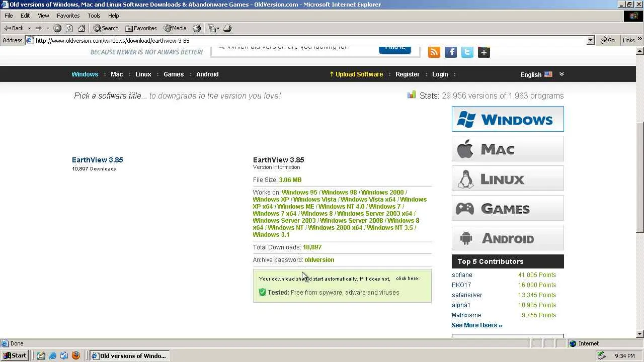
Task: Click the old version search box
Action: point(294,49)
